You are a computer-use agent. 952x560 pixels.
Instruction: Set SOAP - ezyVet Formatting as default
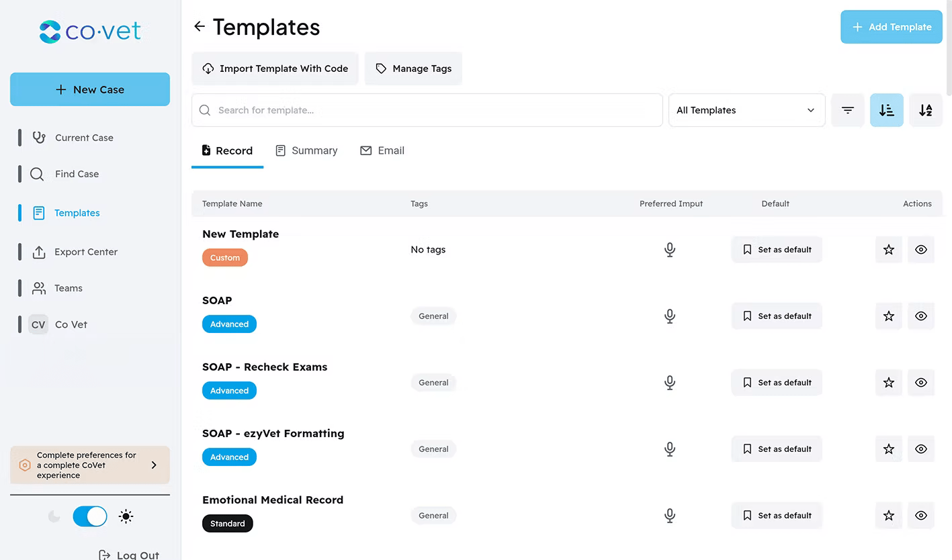pyautogui.click(x=777, y=449)
